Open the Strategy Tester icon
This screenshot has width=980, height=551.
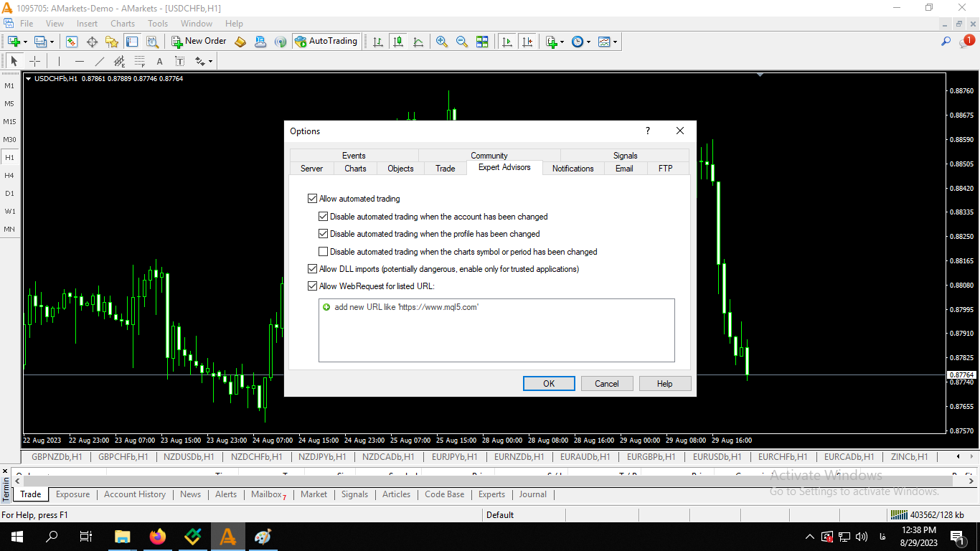(152, 42)
